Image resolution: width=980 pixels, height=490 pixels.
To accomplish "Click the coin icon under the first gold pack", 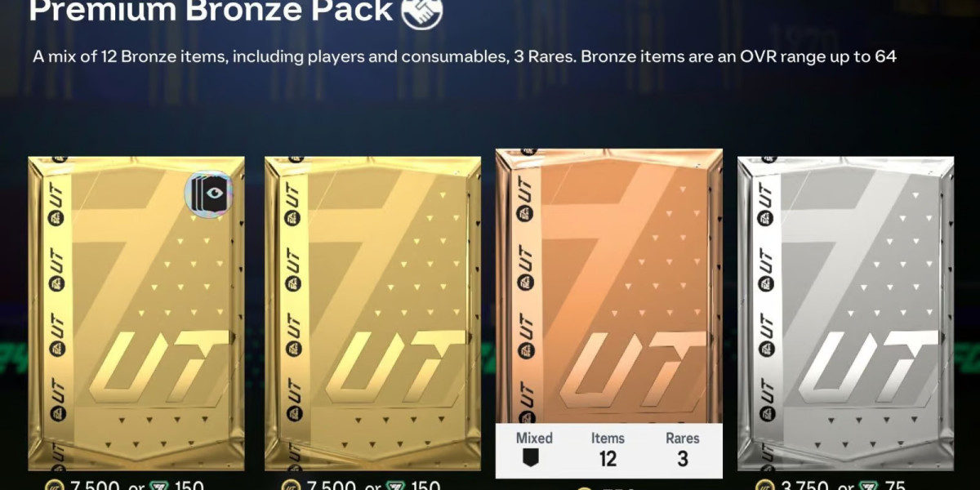I will [x=55, y=487].
